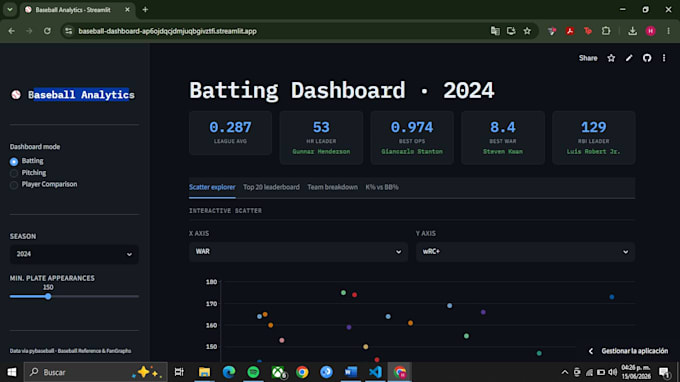Click the RBI Leader 129 value

(593, 127)
